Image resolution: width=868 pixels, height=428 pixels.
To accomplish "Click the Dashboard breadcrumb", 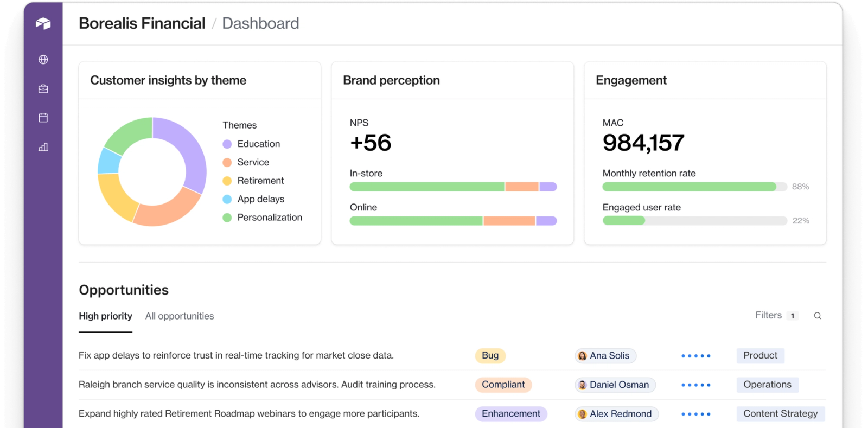I will pyautogui.click(x=260, y=23).
